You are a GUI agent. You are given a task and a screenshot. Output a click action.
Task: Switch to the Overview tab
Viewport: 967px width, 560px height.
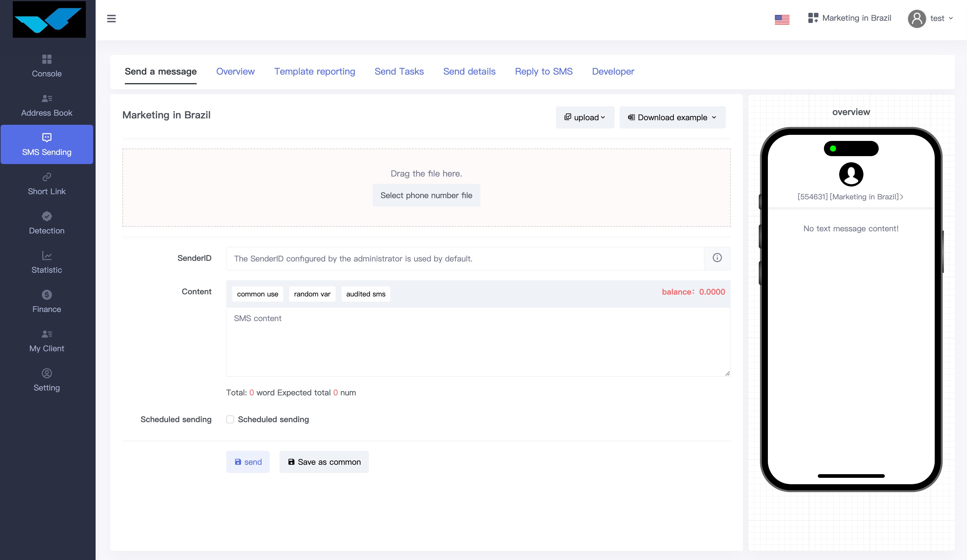[235, 71]
